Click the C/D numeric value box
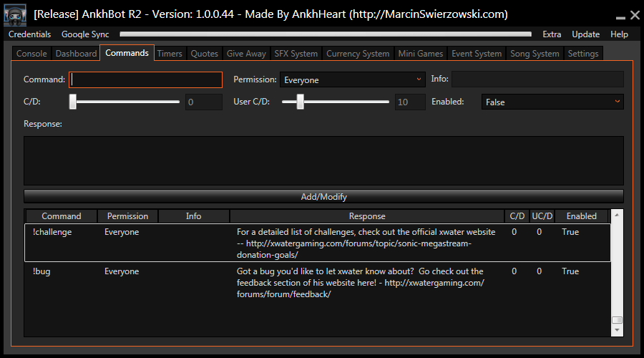 click(x=204, y=102)
